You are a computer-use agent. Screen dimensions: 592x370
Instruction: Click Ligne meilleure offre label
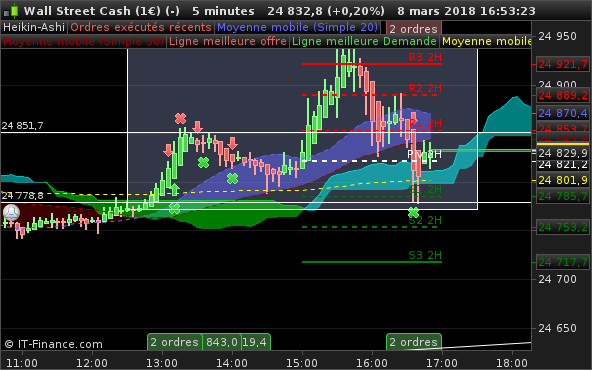pyautogui.click(x=228, y=41)
